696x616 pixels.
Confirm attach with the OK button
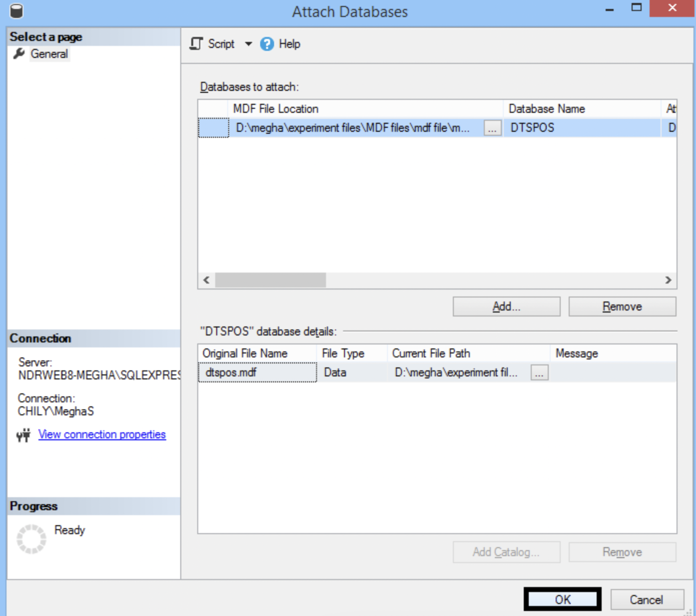[x=562, y=600]
